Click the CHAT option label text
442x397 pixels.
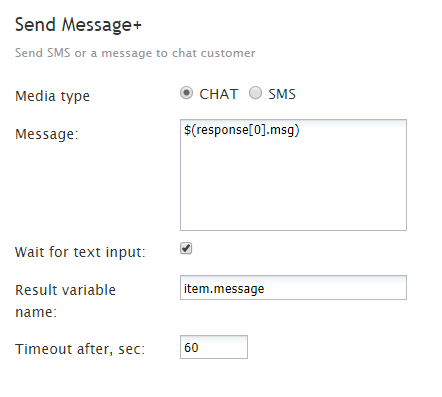[x=219, y=94]
